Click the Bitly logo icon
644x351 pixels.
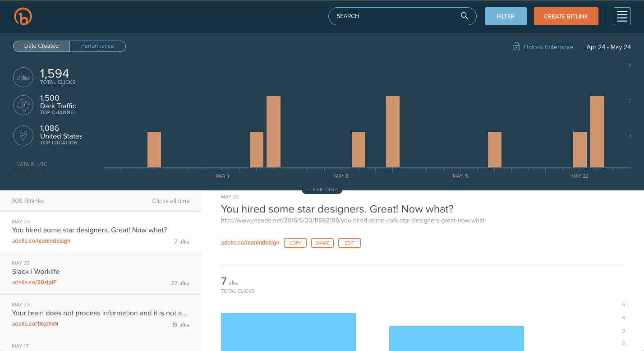pos(23,16)
